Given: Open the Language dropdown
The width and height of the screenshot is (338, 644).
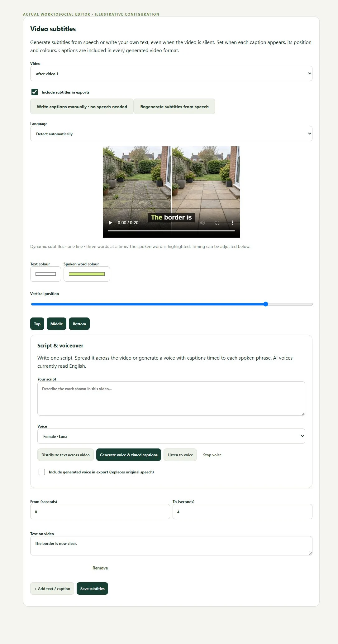Looking at the screenshot, I should [x=171, y=134].
